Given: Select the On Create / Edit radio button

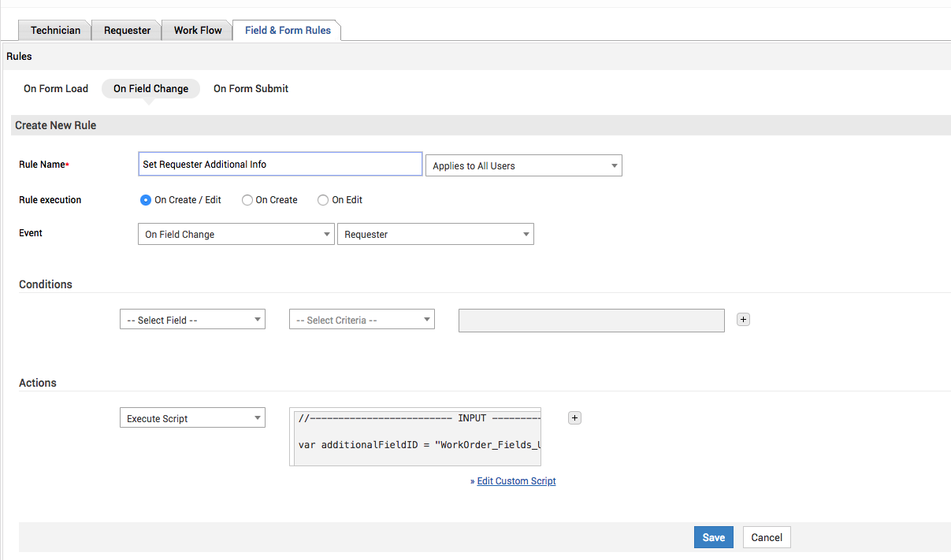Looking at the screenshot, I should (146, 200).
